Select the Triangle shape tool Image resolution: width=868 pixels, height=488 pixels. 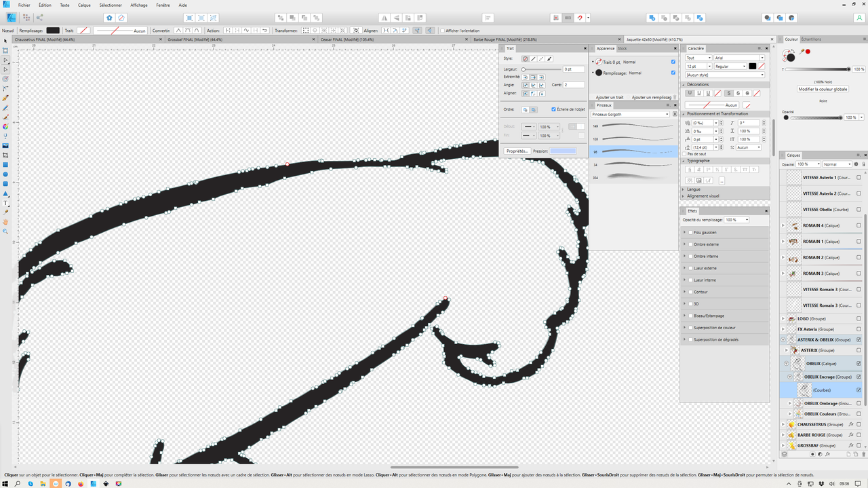(x=5, y=193)
